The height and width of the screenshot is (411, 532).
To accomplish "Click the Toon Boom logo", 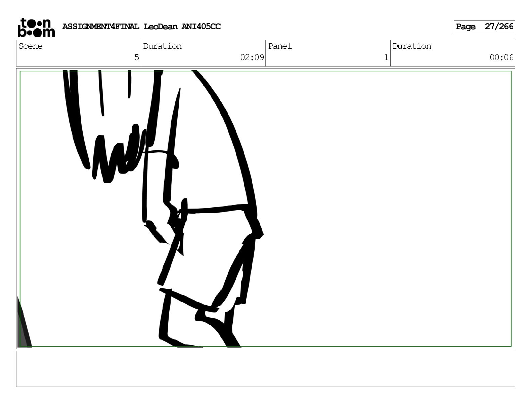I will coord(36,27).
